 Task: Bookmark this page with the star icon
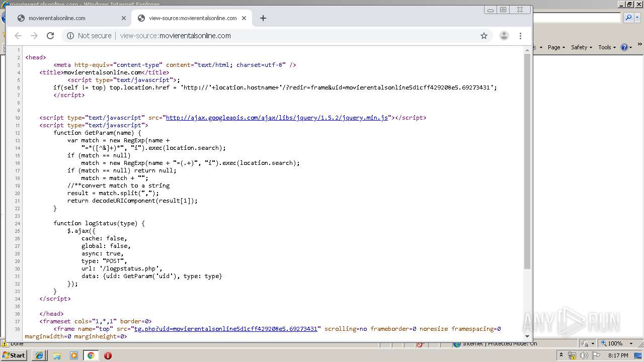484,36
